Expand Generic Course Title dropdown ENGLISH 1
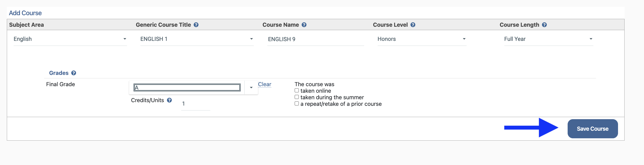The image size is (644, 165). 197,39
